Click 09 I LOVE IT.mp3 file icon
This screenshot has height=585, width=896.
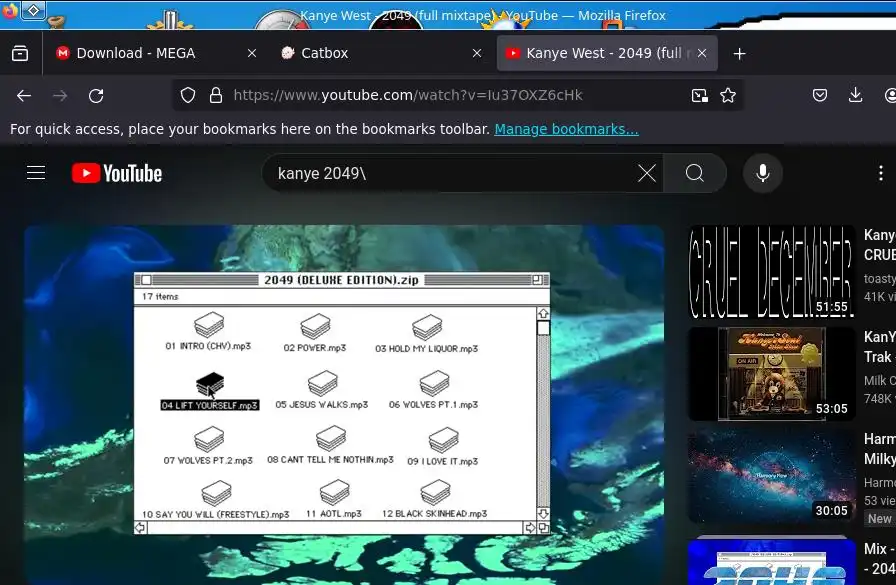click(x=443, y=440)
